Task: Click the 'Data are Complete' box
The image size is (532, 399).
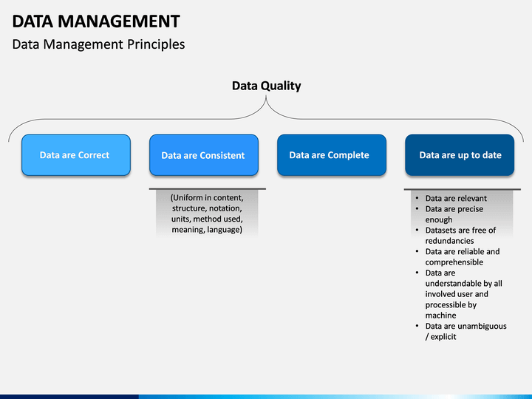Action: point(332,155)
